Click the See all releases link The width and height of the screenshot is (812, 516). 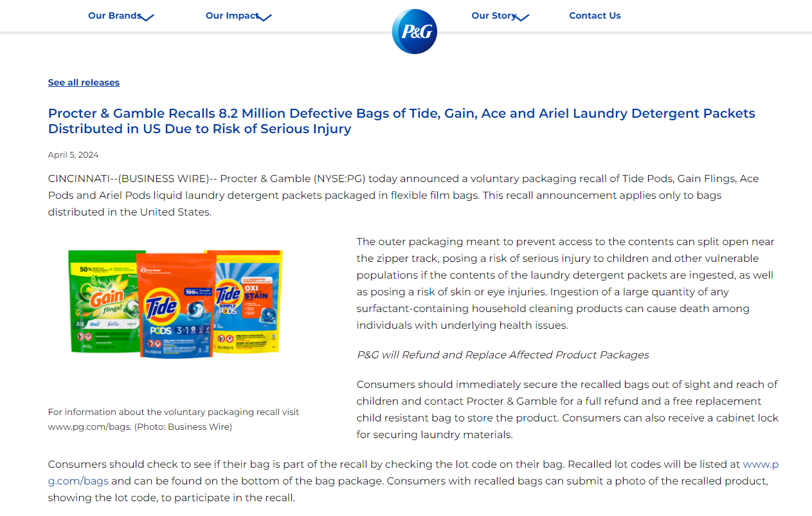click(x=84, y=82)
